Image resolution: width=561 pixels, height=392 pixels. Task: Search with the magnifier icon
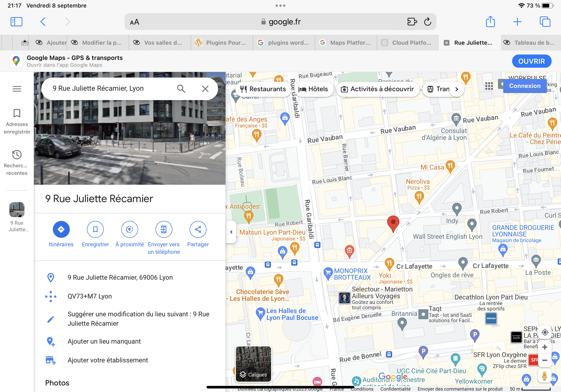click(181, 89)
